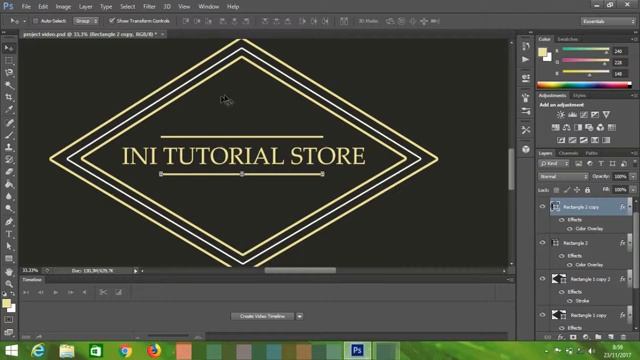Open the Auto-Select Group dropdown
This screenshot has width=640, height=360.
pyautogui.click(x=86, y=21)
